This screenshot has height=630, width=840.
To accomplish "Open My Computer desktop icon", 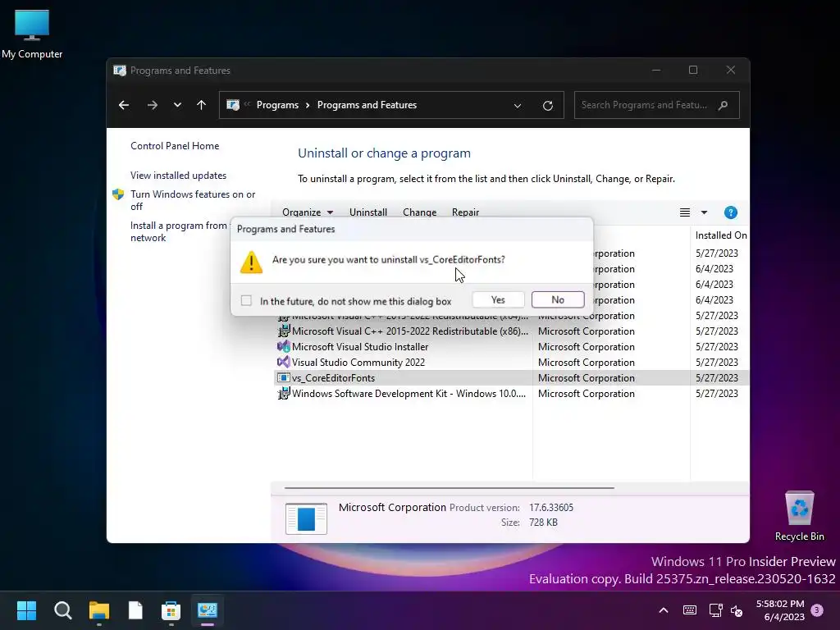I will coord(32,34).
